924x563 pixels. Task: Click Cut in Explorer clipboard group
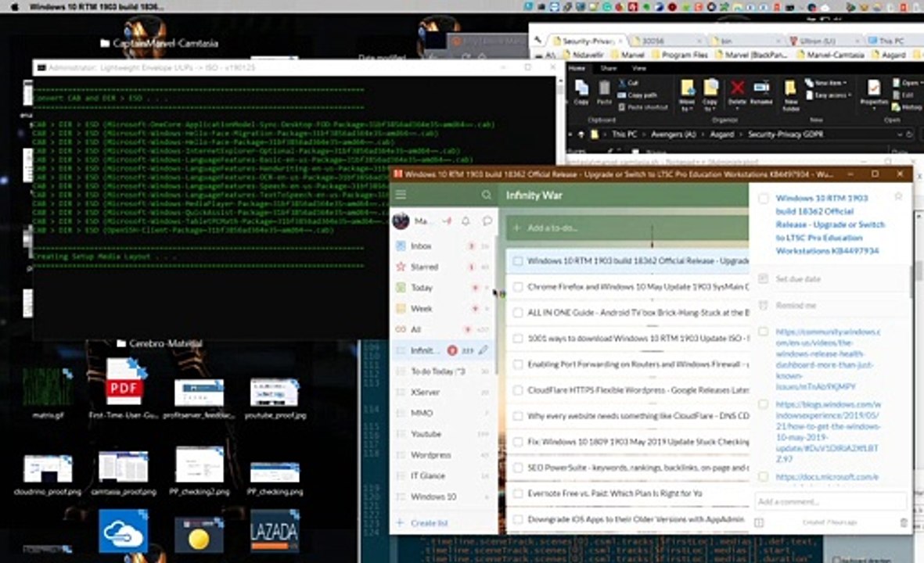coord(628,83)
